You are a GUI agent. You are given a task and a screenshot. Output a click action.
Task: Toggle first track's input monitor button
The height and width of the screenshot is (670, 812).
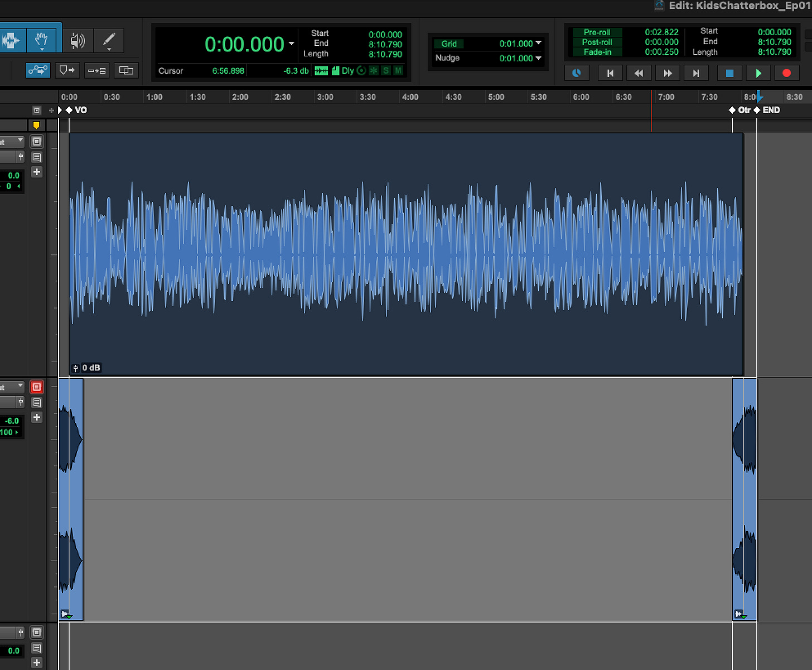[37, 142]
